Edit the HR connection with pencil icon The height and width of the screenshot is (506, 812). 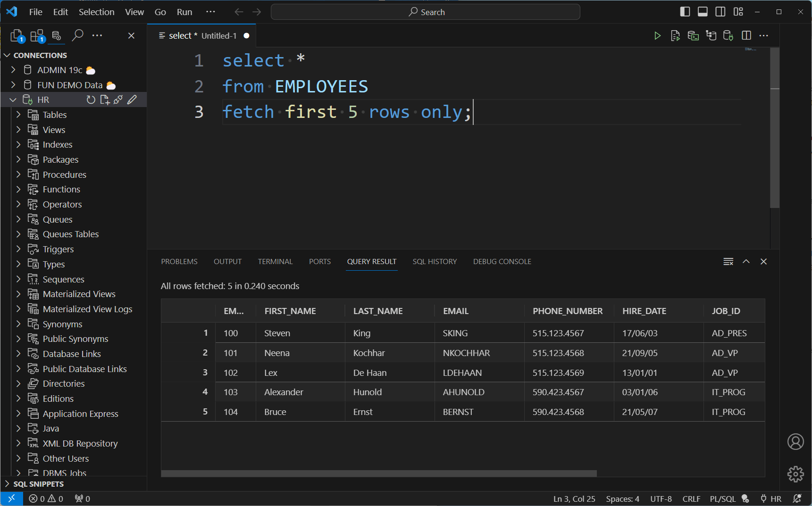[x=132, y=100]
